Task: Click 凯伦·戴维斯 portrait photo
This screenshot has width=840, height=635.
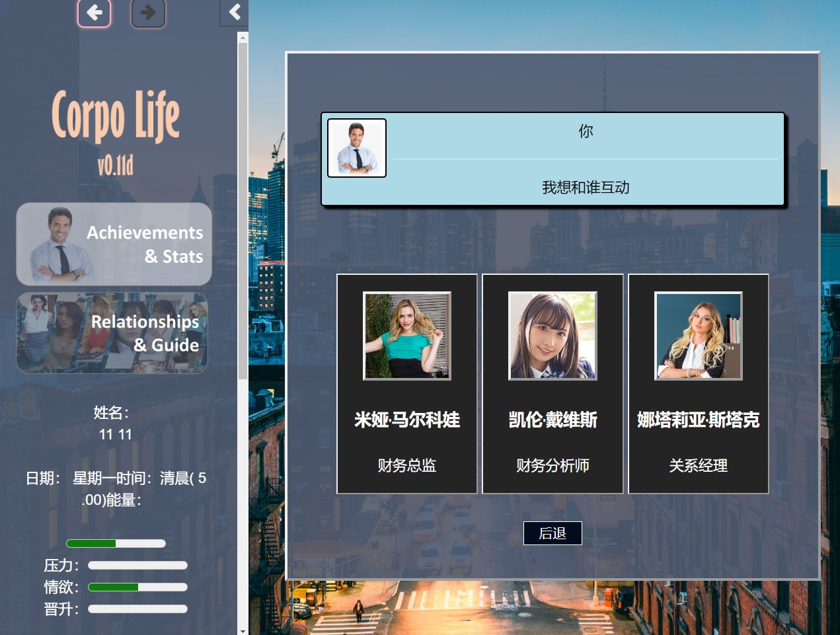Action: (x=553, y=336)
